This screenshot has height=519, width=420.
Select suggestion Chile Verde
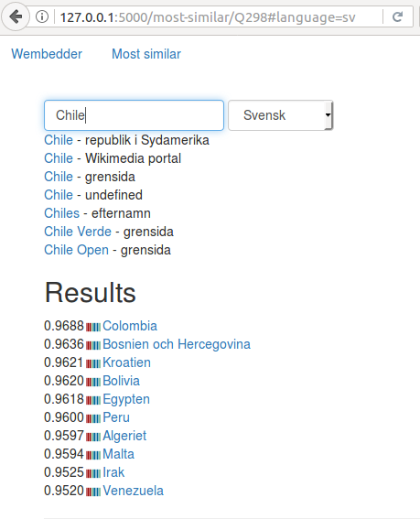tap(78, 232)
